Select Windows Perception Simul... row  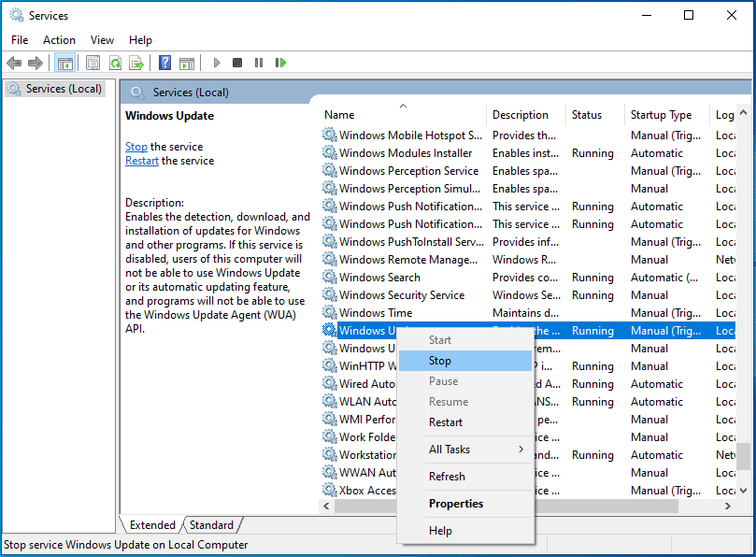click(528, 189)
